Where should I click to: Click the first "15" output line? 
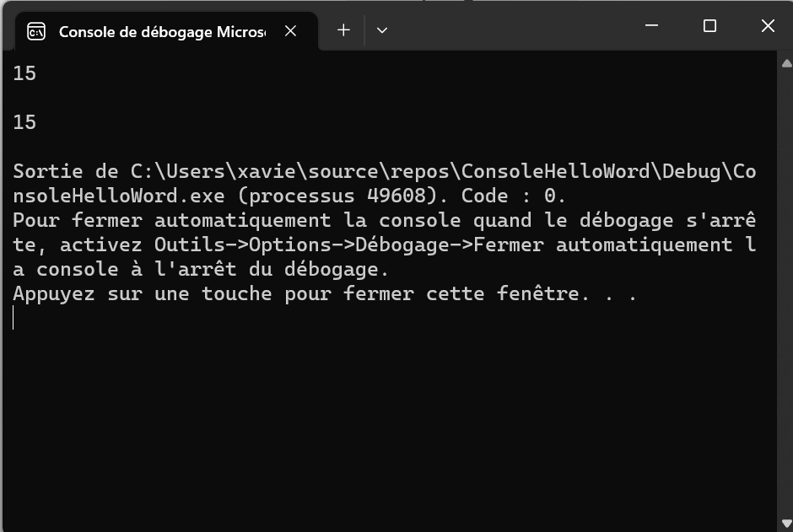coord(25,73)
